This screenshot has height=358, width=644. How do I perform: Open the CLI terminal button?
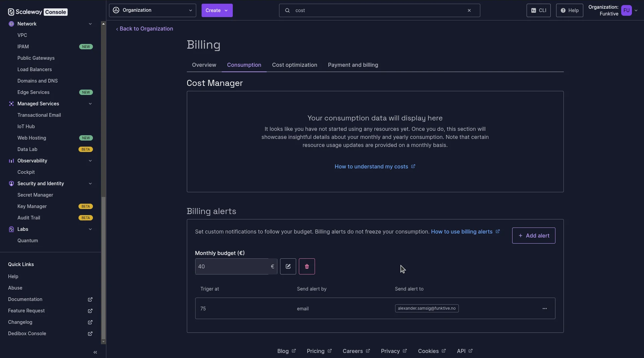coord(538,10)
